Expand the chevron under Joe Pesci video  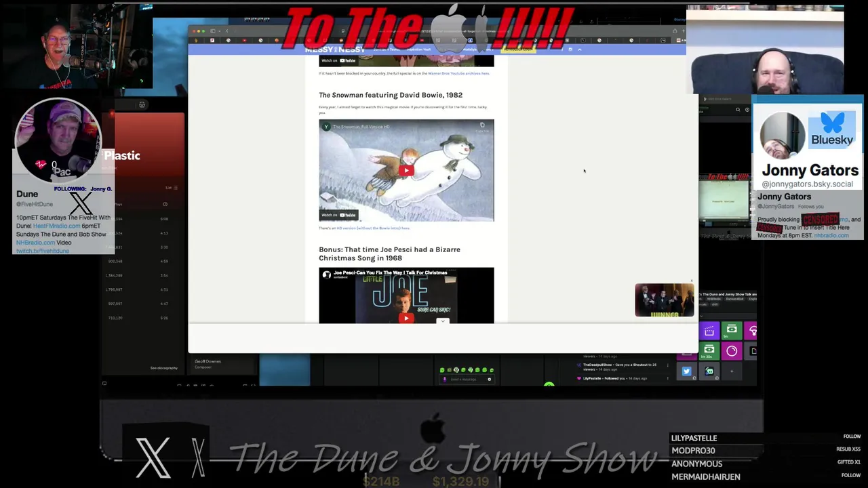(442, 321)
